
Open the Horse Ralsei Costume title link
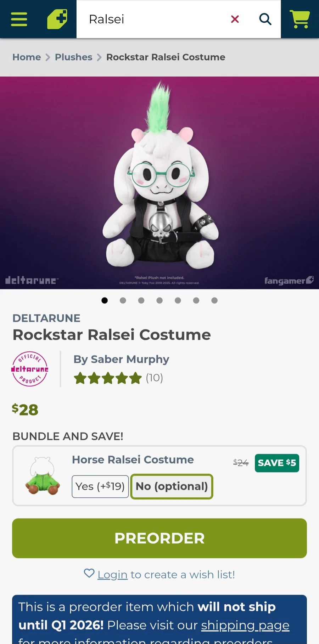[133, 459]
